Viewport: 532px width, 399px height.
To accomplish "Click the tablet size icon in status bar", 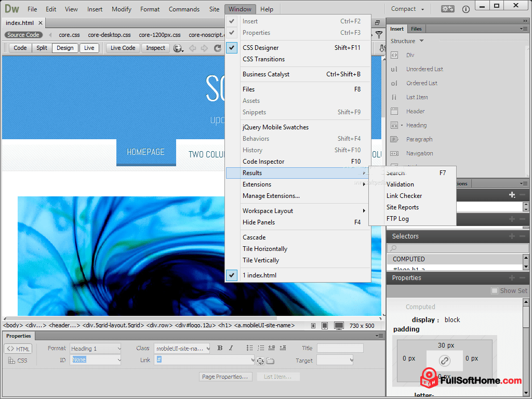I will (x=325, y=326).
